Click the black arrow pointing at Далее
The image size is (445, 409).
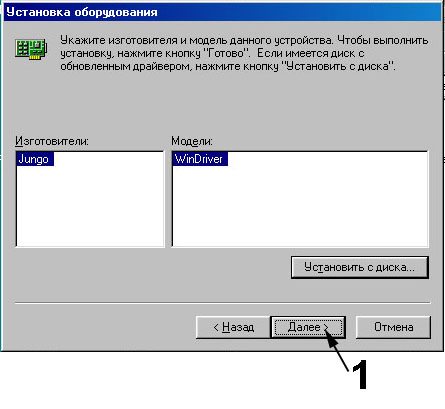click(337, 349)
